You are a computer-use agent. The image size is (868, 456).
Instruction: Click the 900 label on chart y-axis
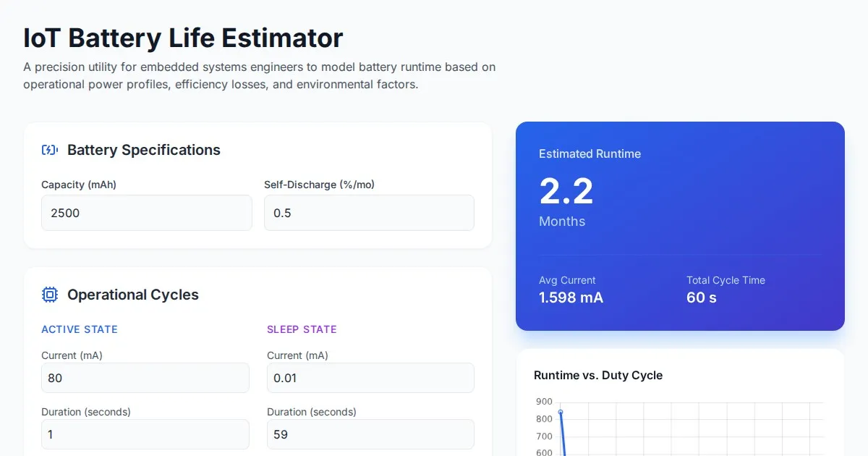tap(544, 402)
